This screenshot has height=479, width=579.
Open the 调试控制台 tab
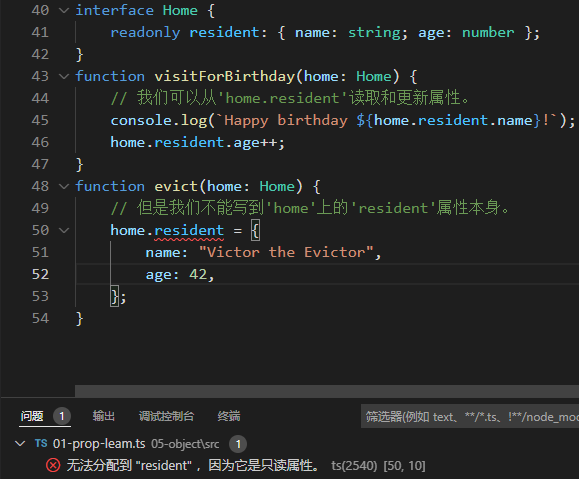click(x=166, y=416)
